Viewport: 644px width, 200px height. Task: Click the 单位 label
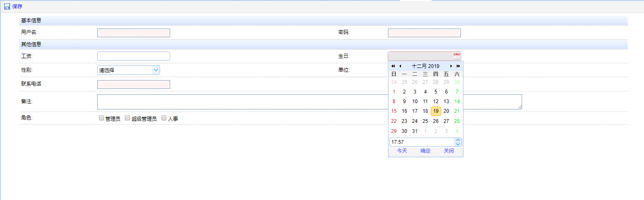point(344,70)
